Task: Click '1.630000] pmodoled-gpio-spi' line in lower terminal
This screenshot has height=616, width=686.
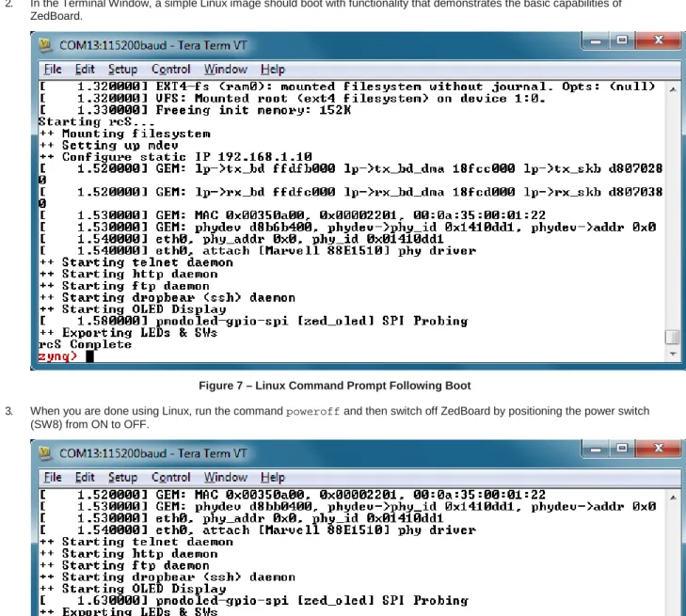Action: [254, 600]
